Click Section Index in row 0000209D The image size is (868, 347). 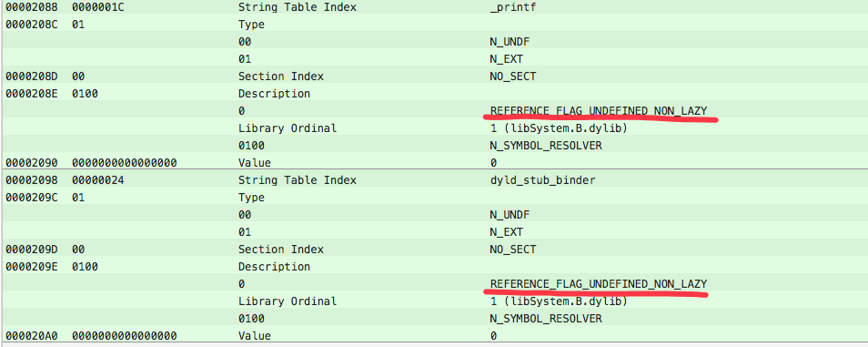point(280,250)
